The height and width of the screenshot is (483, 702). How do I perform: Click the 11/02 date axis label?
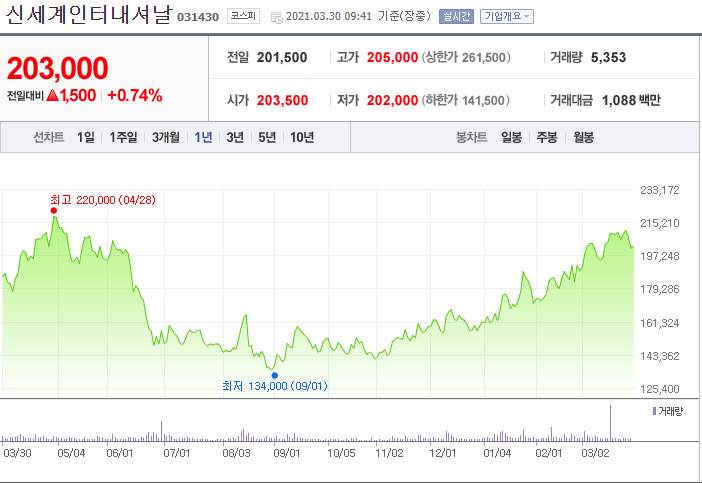(x=389, y=453)
